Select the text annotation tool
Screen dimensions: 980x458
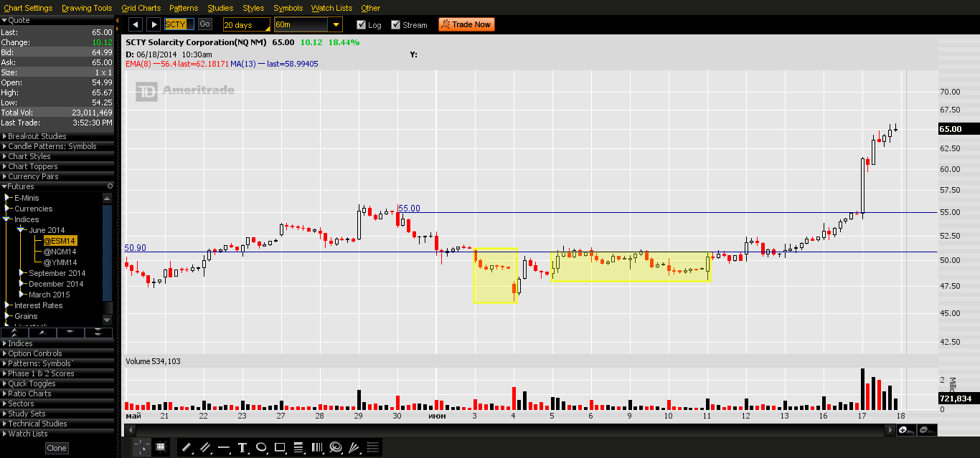pos(242,447)
